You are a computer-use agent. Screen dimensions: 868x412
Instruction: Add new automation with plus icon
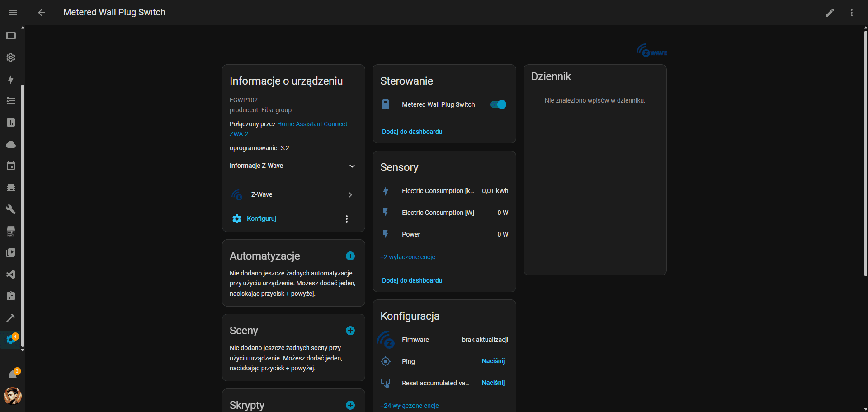pos(350,256)
